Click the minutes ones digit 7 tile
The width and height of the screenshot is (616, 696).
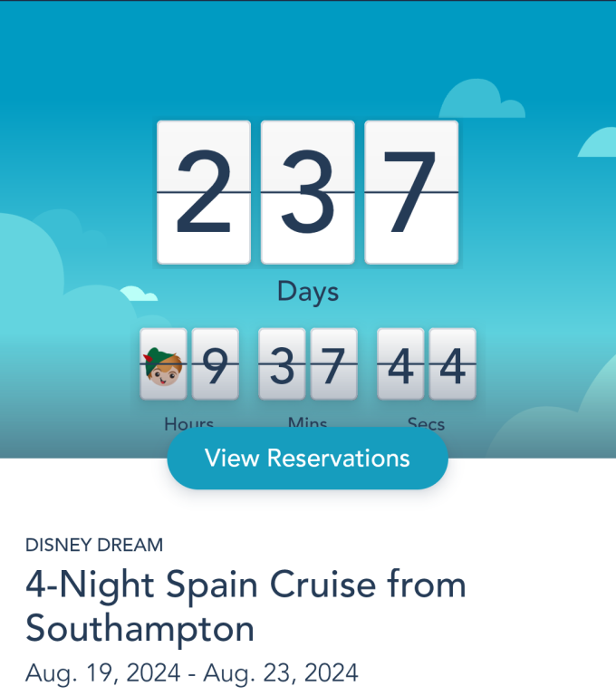click(x=334, y=364)
